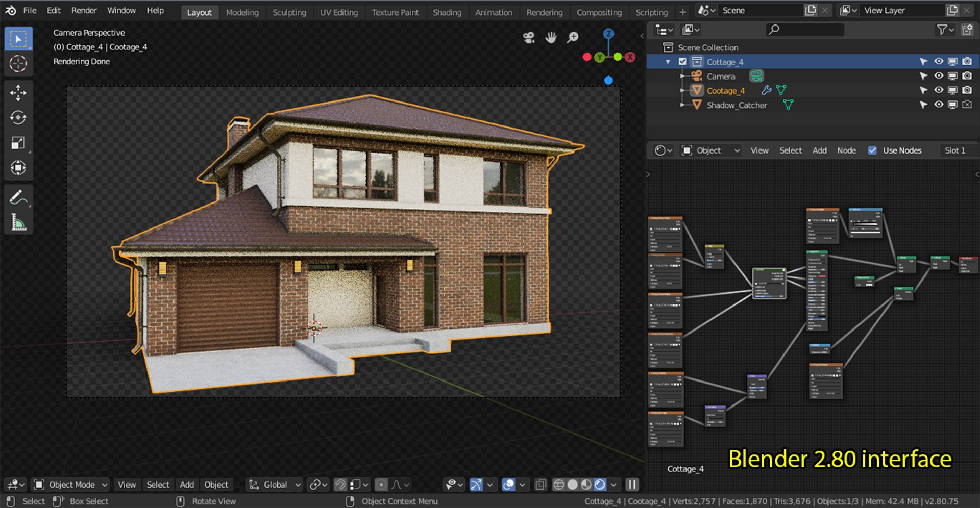Switch to rendered shading mode
This screenshot has height=508, width=980.
click(x=600, y=485)
